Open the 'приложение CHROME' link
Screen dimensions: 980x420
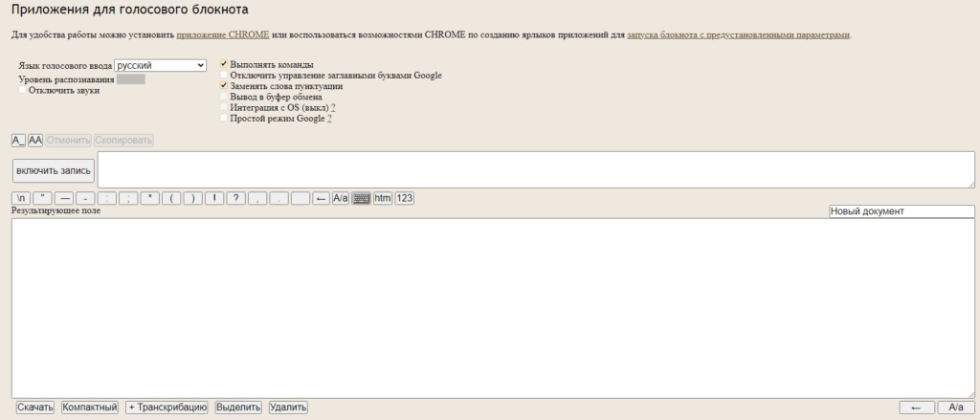[222, 34]
